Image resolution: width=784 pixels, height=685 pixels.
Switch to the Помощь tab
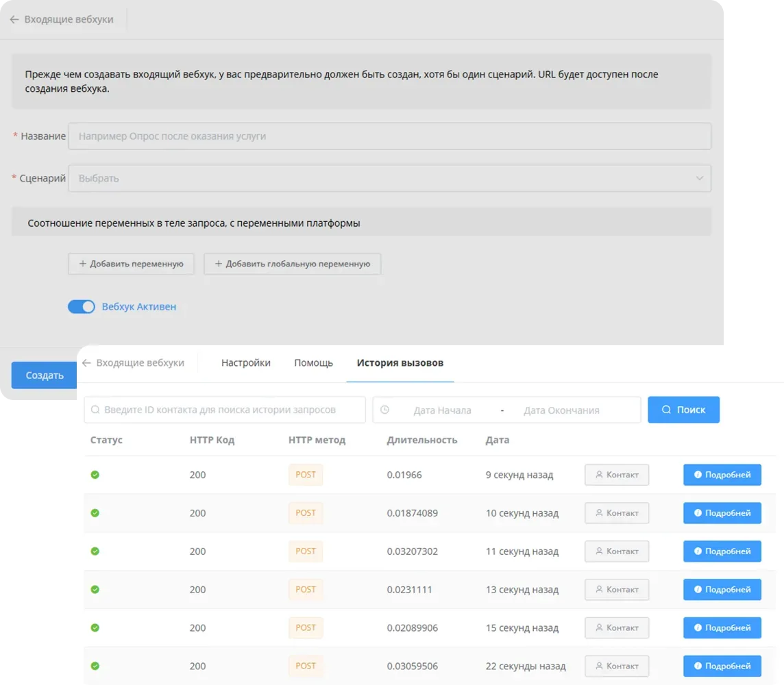313,363
